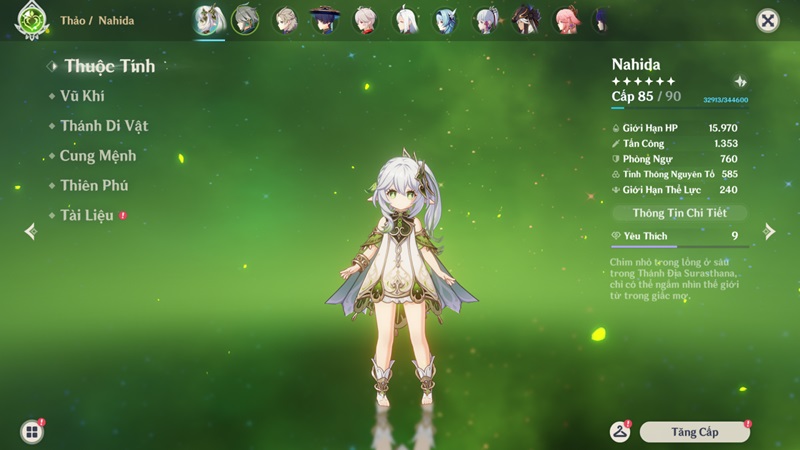
Task: Open Tài Liệu with the red alert
Action: (x=88, y=216)
